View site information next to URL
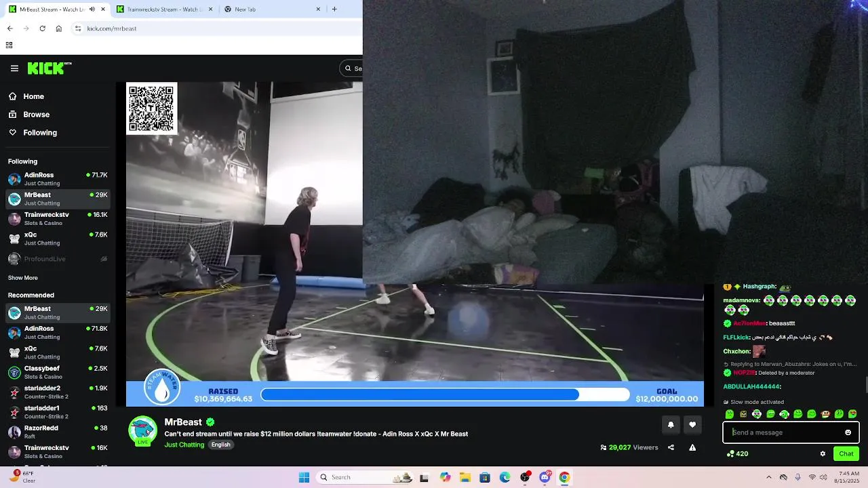The width and height of the screenshot is (868, 488). click(78, 28)
